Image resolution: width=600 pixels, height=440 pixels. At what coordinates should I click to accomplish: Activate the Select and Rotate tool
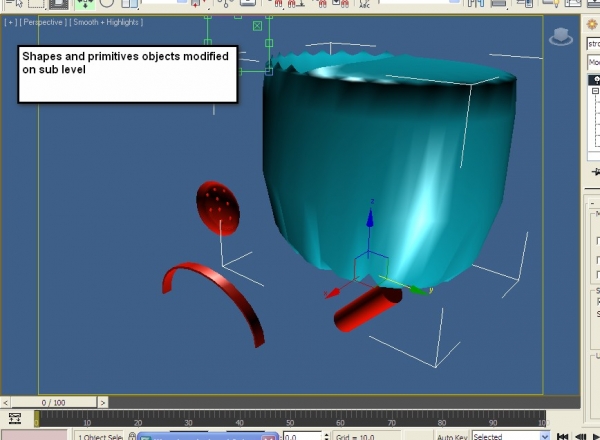pyautogui.click(x=107, y=3)
